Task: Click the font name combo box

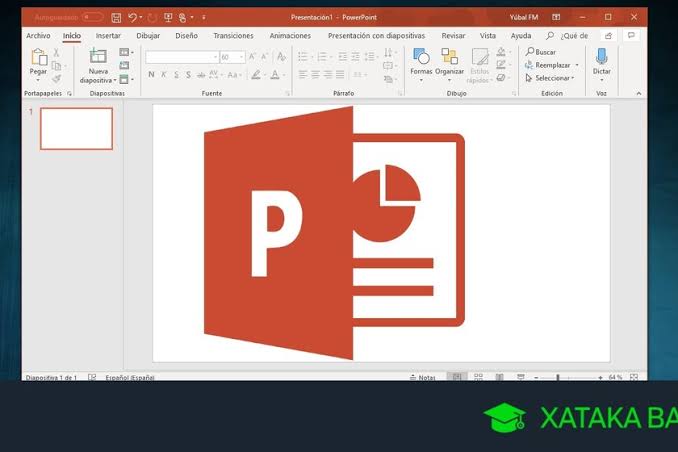Action: (x=182, y=57)
